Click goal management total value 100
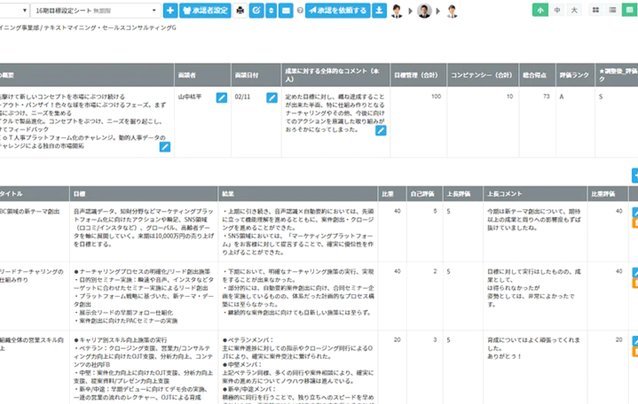The height and width of the screenshot is (404, 638). [x=436, y=96]
